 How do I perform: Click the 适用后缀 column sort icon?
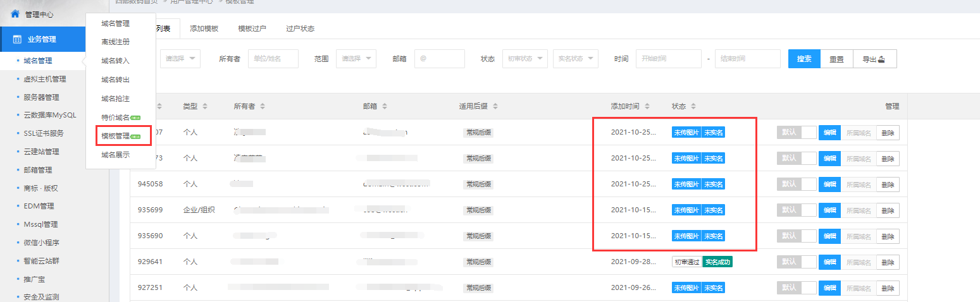tap(495, 106)
